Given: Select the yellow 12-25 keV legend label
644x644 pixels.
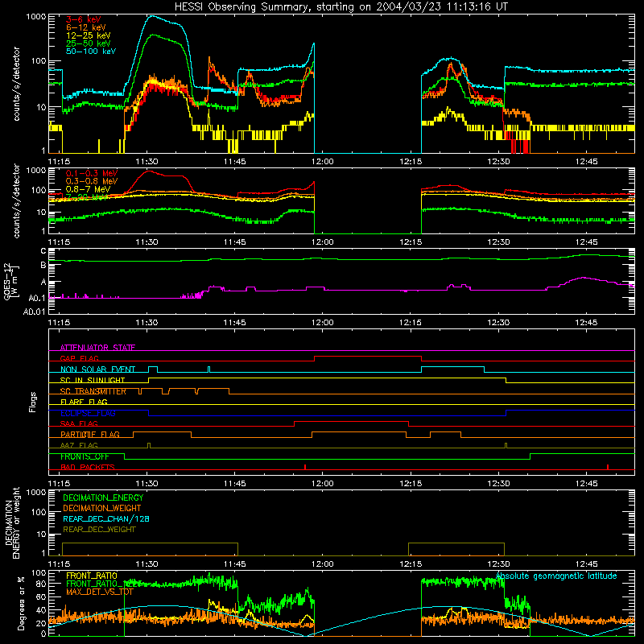Looking at the screenshot, I should pos(89,35).
